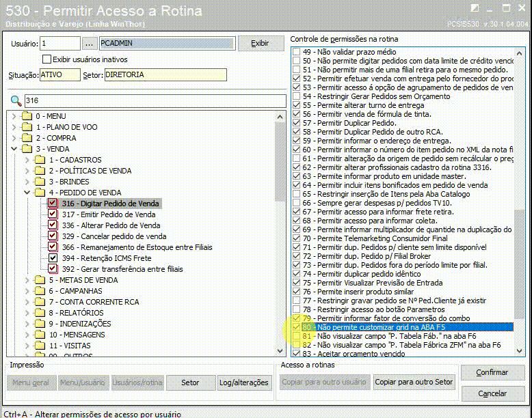Open Log/alterações
532x418 pixels.
click(244, 382)
